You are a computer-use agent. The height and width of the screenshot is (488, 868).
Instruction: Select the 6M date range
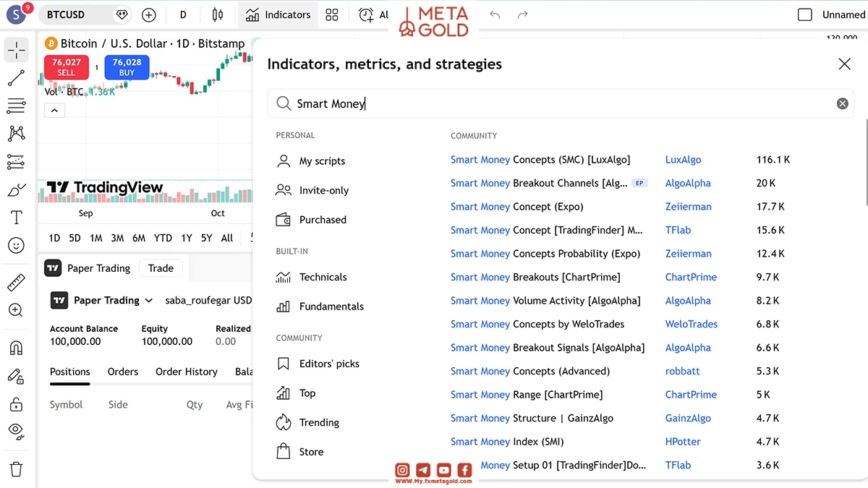[x=139, y=238]
